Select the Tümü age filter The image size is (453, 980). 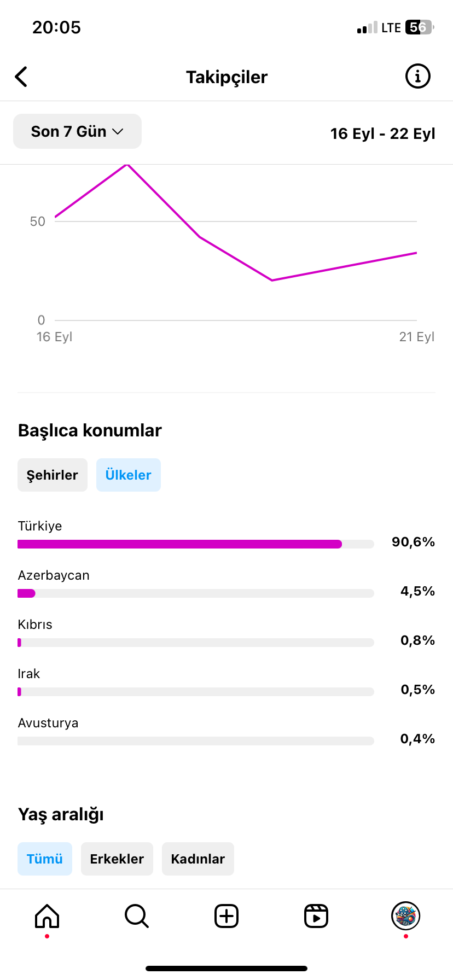point(45,859)
